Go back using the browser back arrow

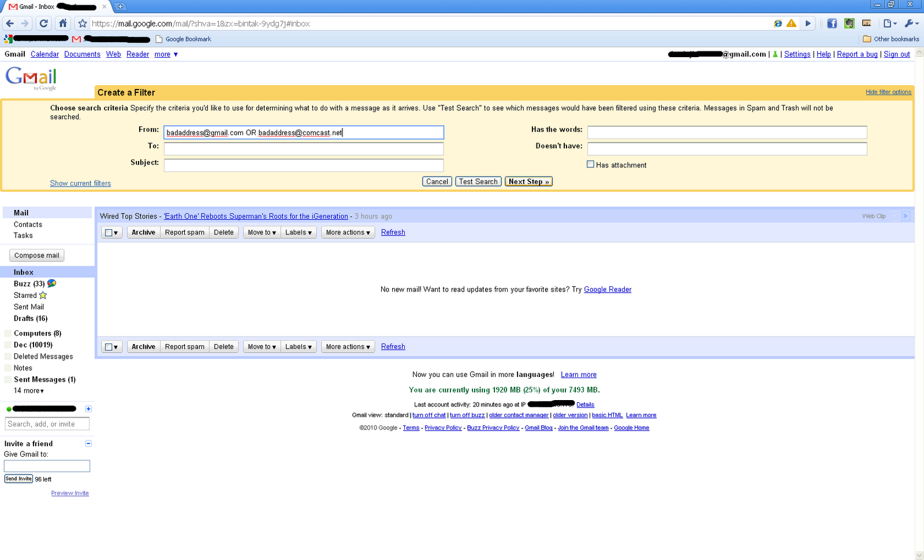coord(10,24)
